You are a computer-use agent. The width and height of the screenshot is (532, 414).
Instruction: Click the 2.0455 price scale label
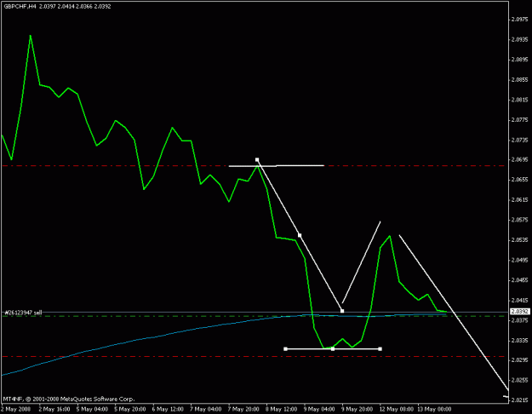(x=520, y=280)
